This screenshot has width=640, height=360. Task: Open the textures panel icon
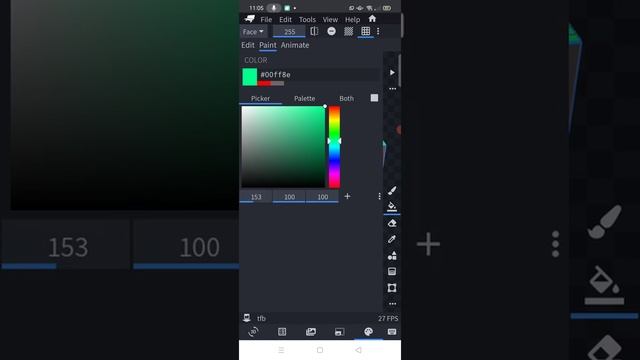(311, 332)
